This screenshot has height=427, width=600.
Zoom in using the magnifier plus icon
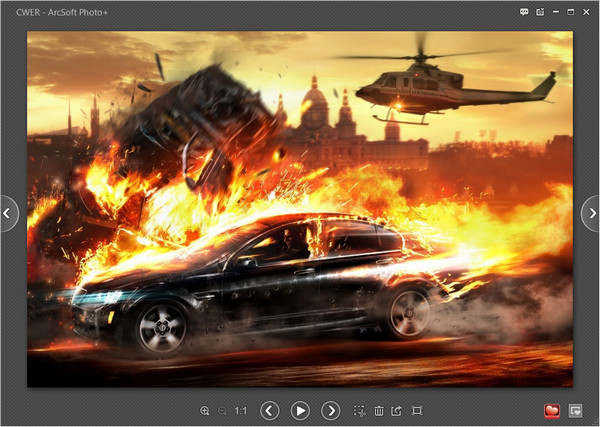[x=205, y=410]
